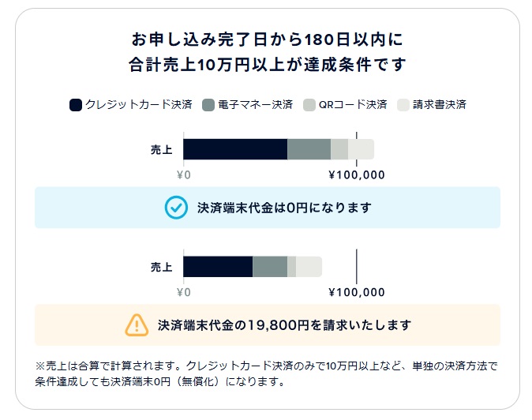Screen dimensions: 532x420
Task: Click the orange warning triangle icon
Action: (x=137, y=325)
